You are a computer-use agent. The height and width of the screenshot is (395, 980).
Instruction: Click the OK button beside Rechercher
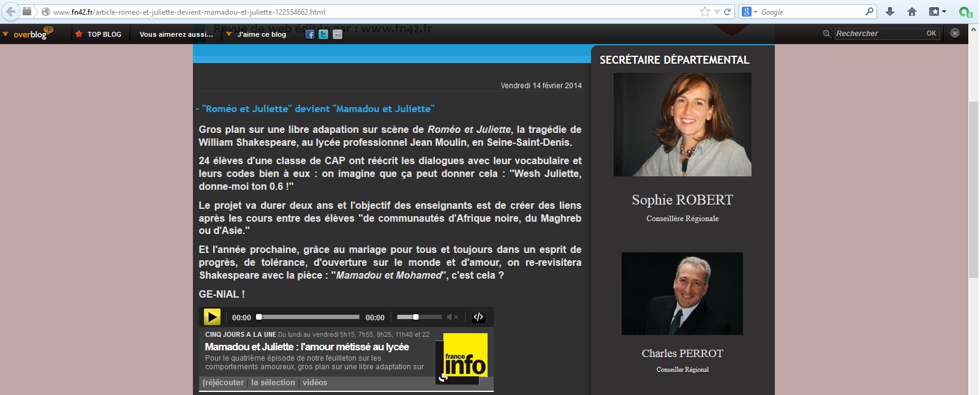[x=931, y=34]
